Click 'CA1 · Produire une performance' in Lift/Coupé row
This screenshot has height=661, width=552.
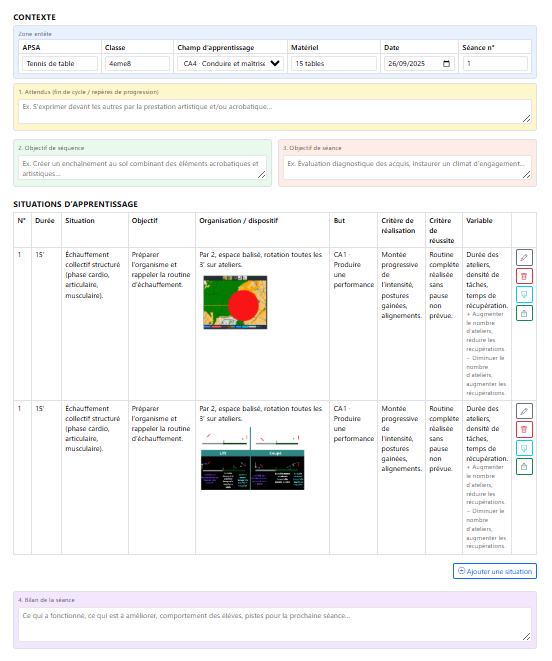[x=353, y=424]
